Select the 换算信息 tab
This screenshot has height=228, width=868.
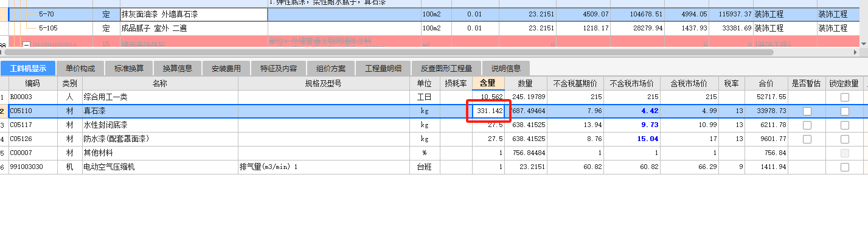[x=178, y=69]
